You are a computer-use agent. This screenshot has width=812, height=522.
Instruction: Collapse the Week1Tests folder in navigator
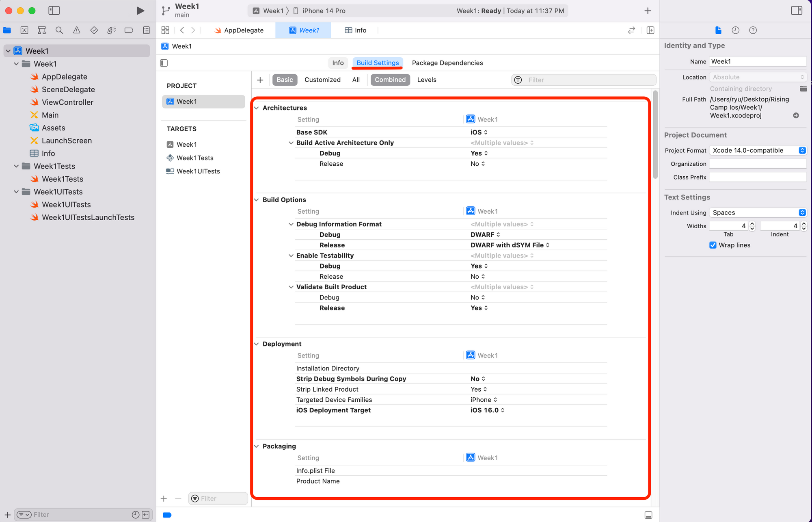click(16, 166)
